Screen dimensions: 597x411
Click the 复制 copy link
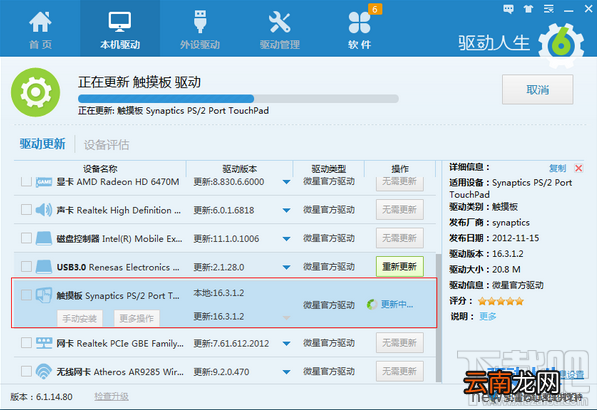tap(557, 168)
